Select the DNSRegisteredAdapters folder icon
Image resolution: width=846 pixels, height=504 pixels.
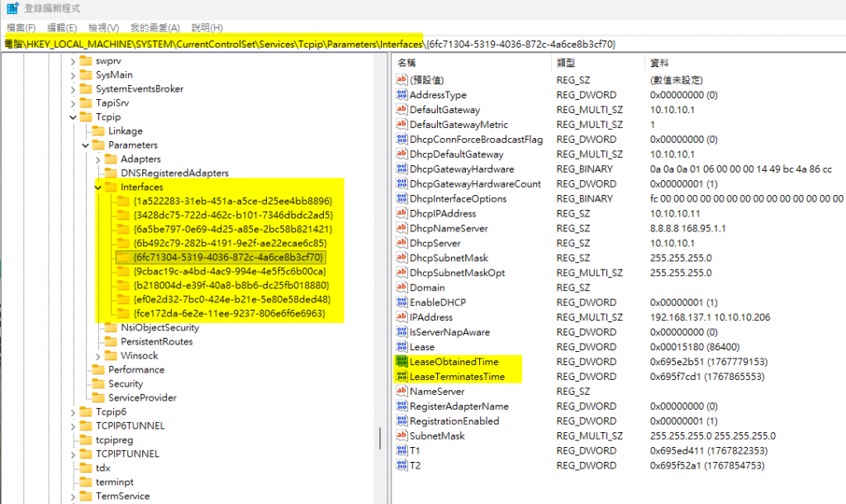point(111,173)
